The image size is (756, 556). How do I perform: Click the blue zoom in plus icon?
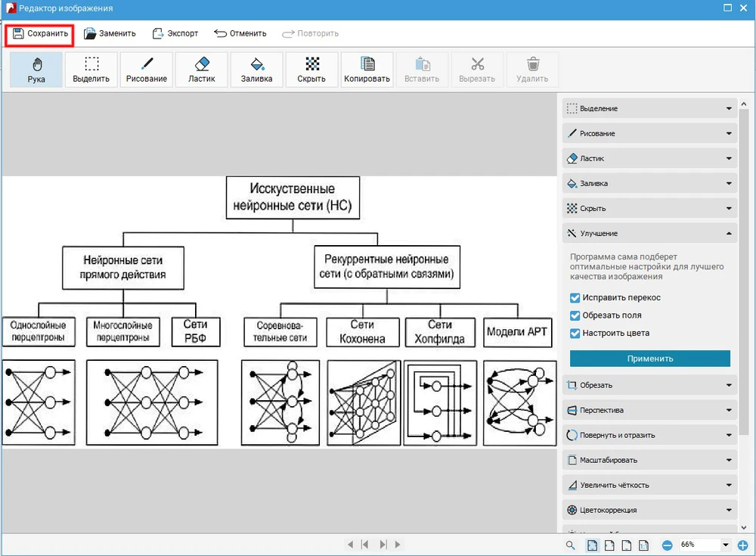[742, 545]
